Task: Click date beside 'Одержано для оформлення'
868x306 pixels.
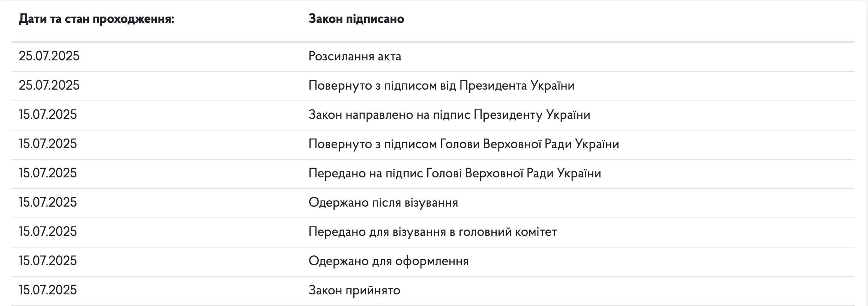Action: pyautogui.click(x=48, y=261)
